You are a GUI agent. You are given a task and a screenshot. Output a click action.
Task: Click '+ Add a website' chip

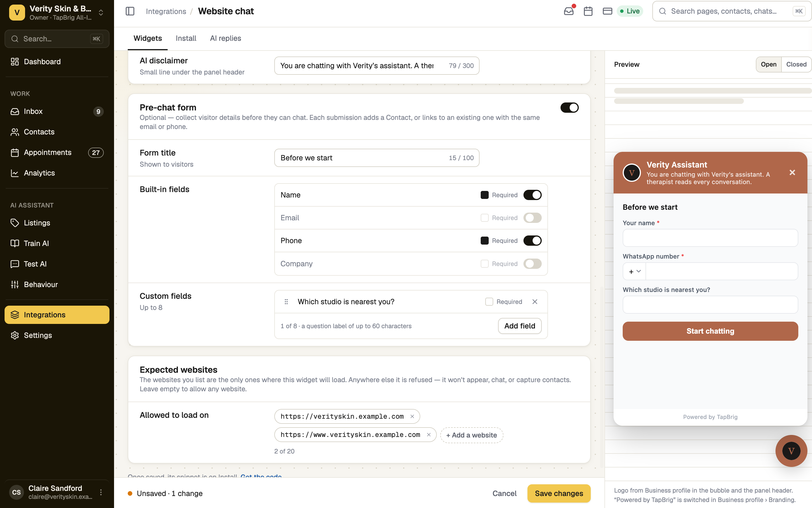(x=471, y=435)
